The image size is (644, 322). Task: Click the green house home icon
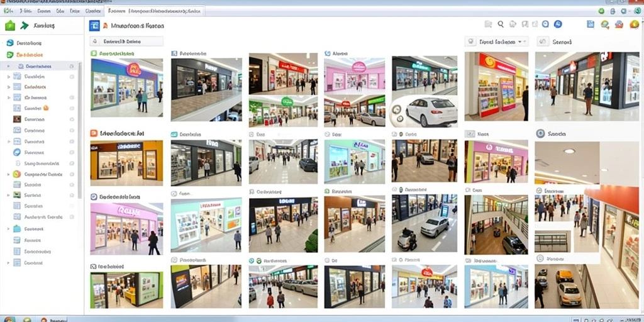pos(10,25)
